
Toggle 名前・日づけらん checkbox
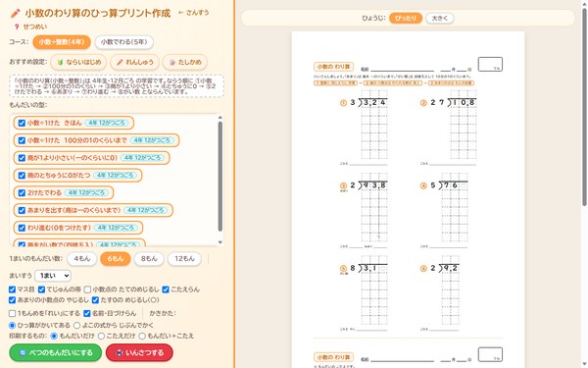(87, 313)
